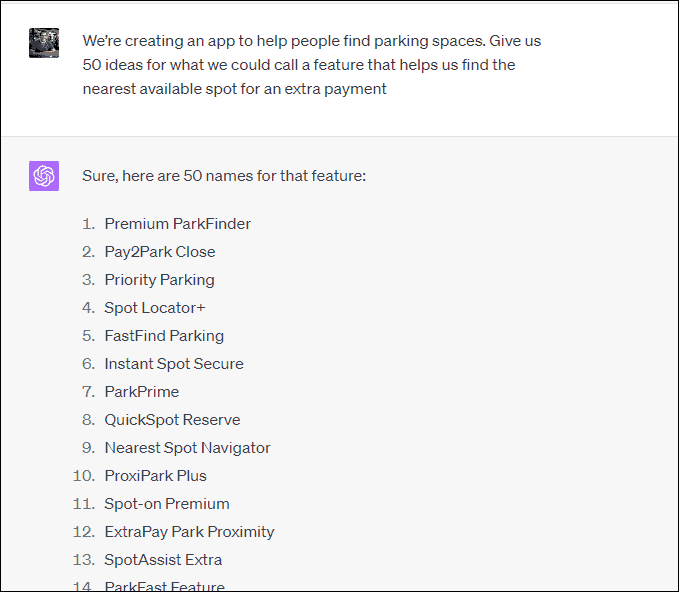Select list item 'Spot-on Premium'
The height and width of the screenshot is (592, 679).
(x=167, y=504)
